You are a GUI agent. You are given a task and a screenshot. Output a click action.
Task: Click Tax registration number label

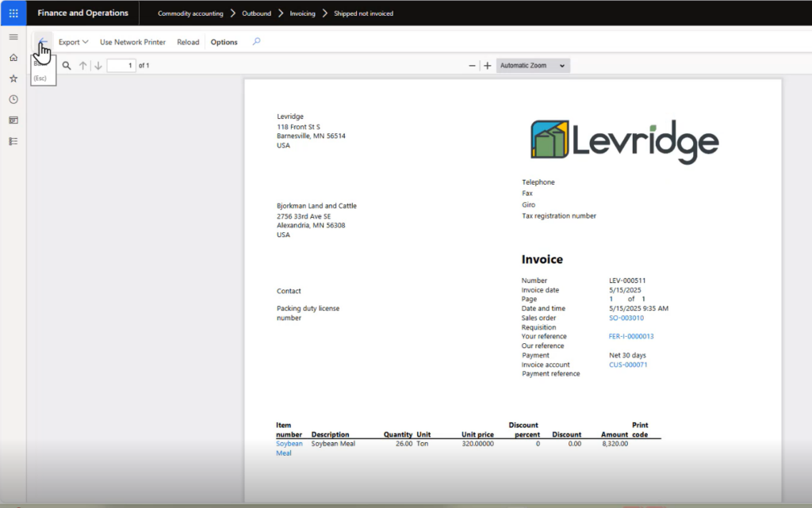(559, 216)
